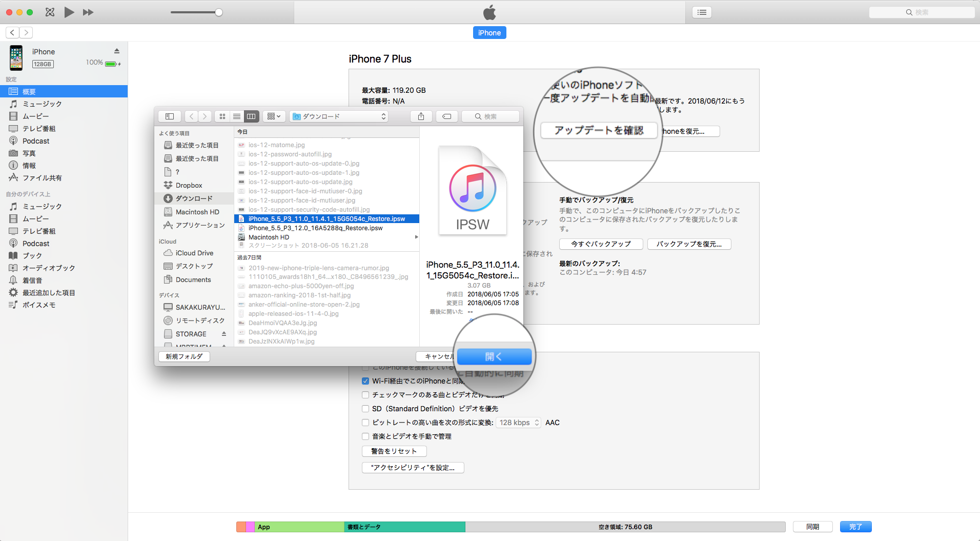Toggle 音楽とビデオを手動で管理 checkbox
Screen dimensions: 980x541
pos(365,436)
